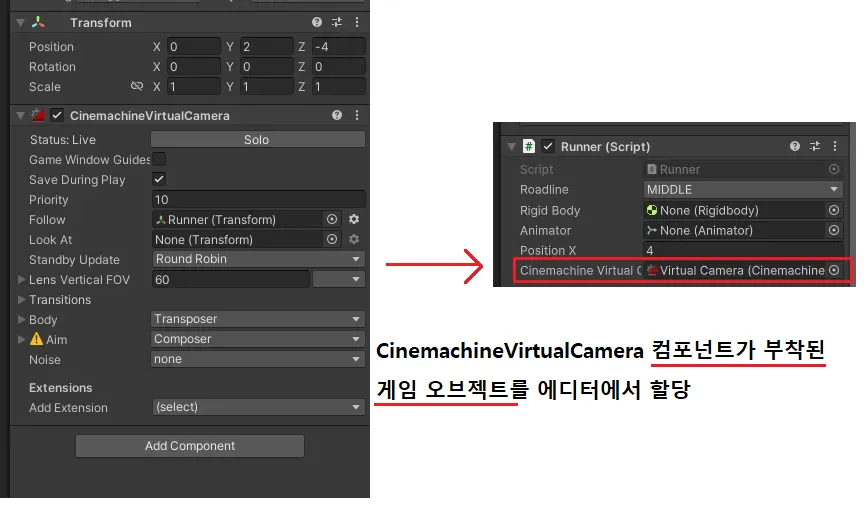Disable the Runner (Script) component checkbox

point(548,146)
